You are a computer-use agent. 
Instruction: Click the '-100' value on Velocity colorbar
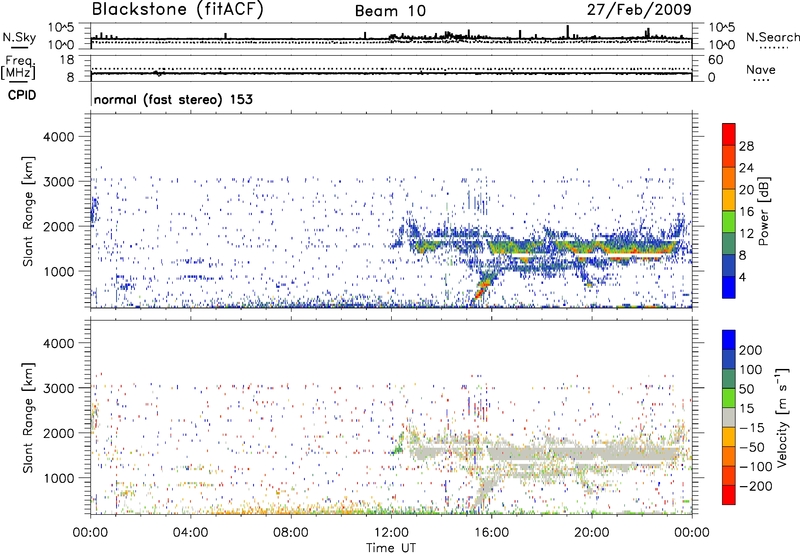click(x=756, y=466)
